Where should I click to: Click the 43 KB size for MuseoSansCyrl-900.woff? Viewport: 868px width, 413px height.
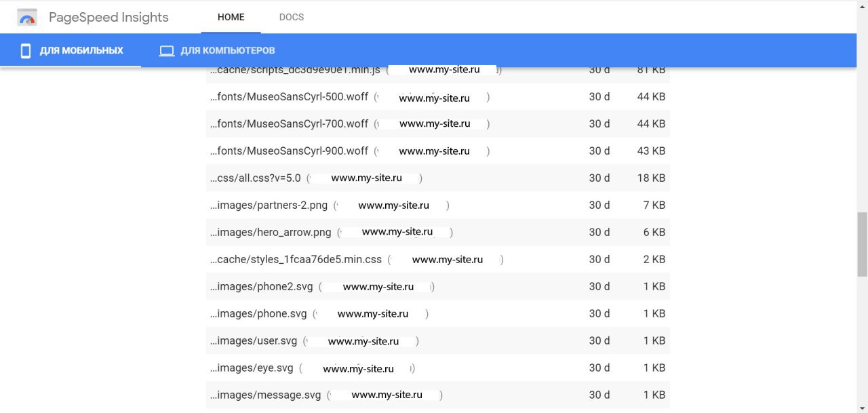[x=651, y=151]
